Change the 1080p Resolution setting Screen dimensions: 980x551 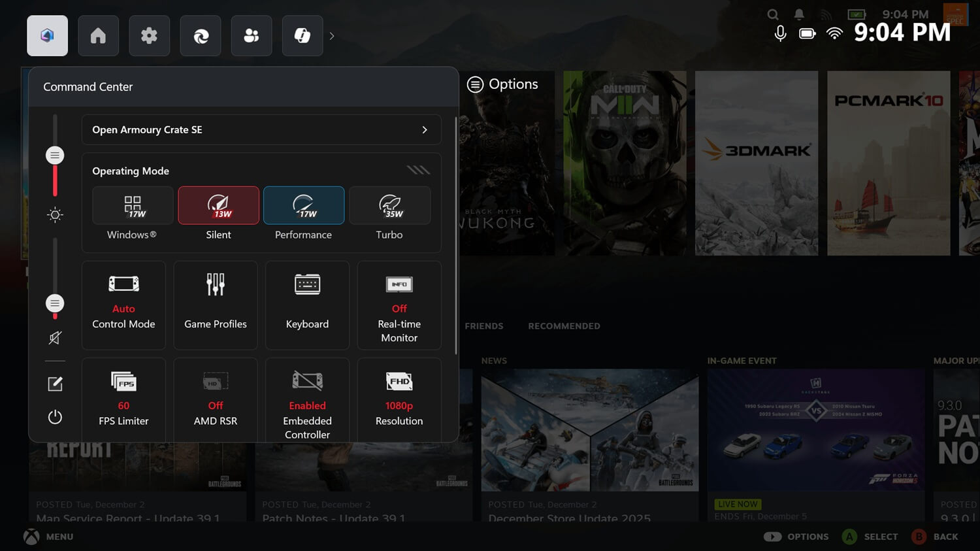[399, 399]
